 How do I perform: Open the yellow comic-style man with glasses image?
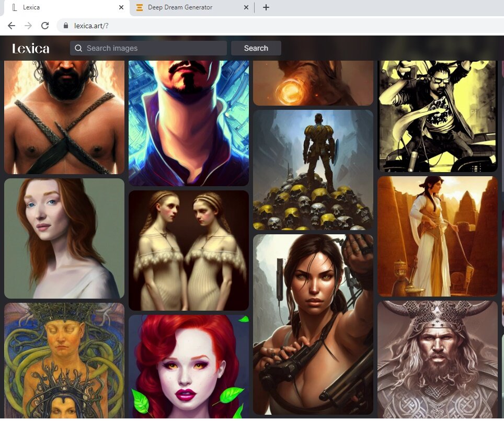tap(438, 116)
